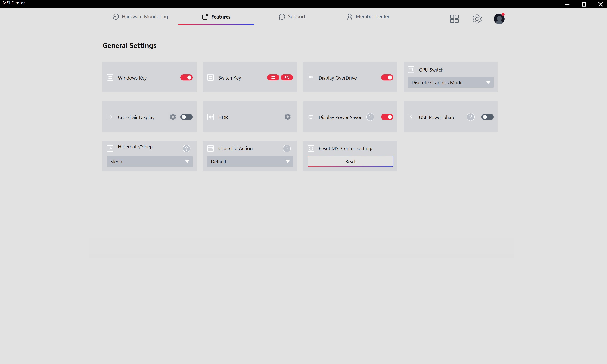Open MSI Center settings gear
The width and height of the screenshot is (607, 364).
pyautogui.click(x=477, y=19)
